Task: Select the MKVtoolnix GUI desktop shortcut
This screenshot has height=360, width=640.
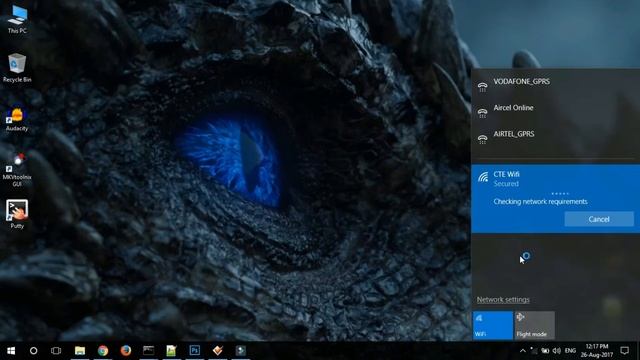Action: coord(17,170)
